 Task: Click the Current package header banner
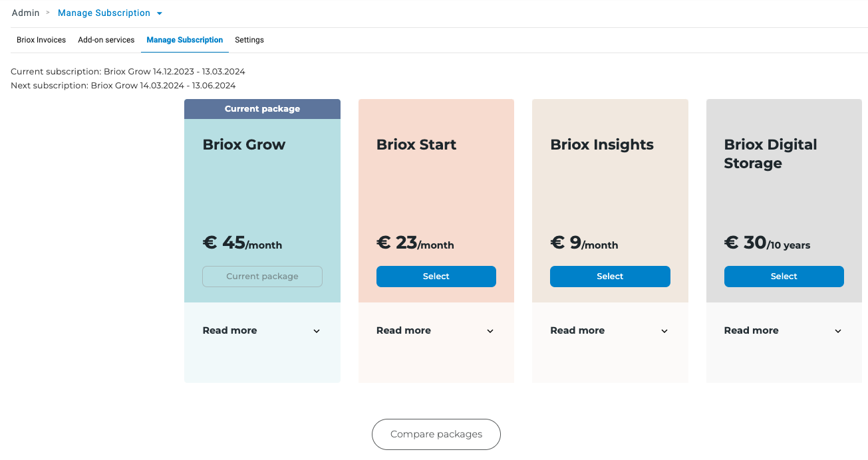coord(262,109)
